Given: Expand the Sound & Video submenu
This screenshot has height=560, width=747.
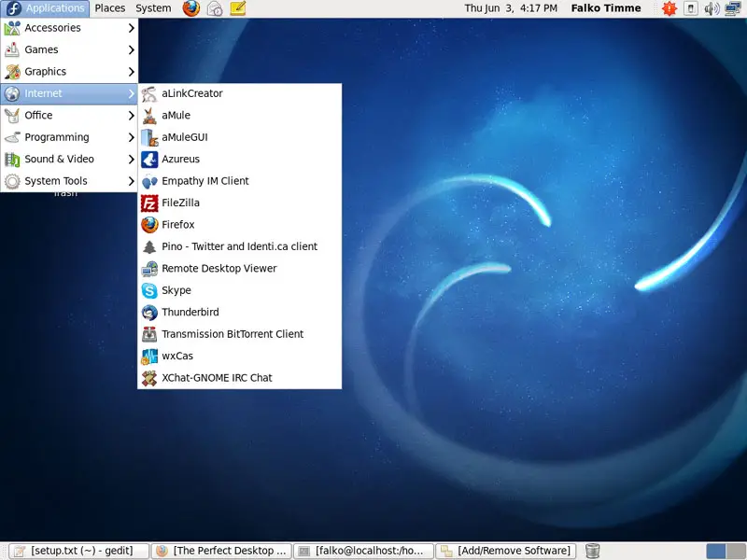Looking at the screenshot, I should [69, 159].
